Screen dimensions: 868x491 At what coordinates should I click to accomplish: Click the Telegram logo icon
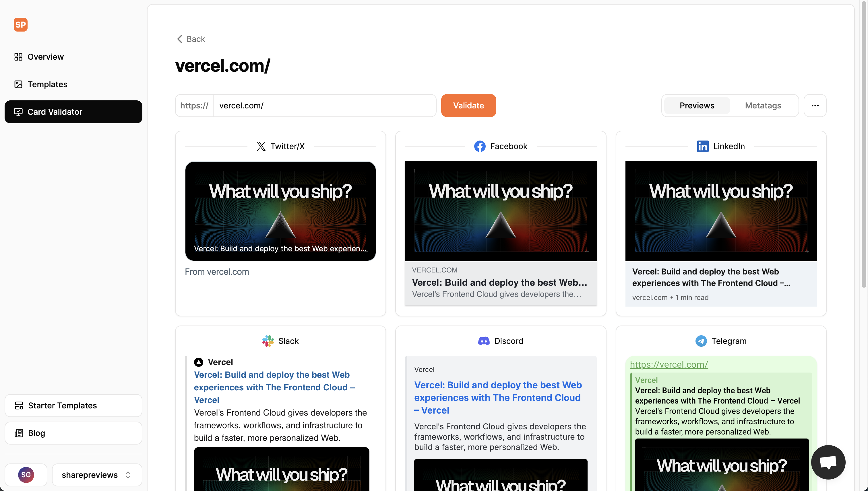tap(701, 341)
